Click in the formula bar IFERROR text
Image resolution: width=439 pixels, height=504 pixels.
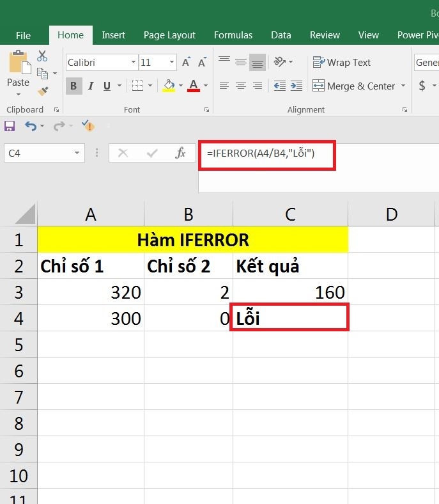point(261,154)
